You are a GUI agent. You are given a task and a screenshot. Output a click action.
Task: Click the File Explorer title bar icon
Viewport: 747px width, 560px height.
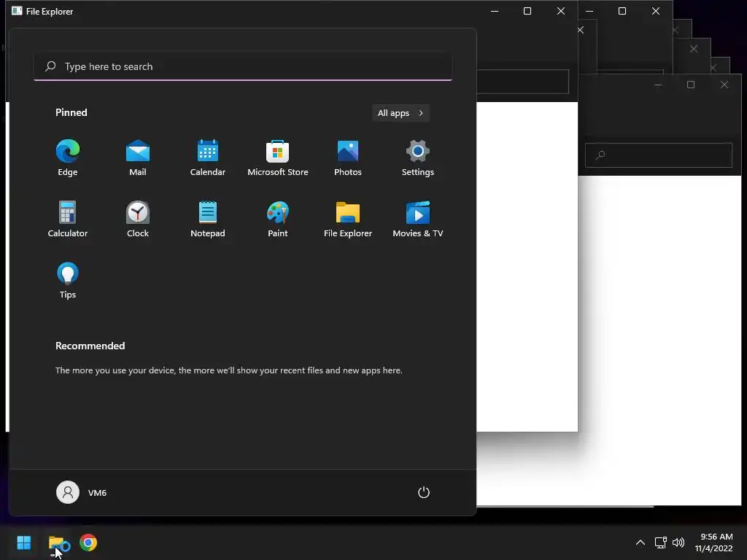(x=17, y=11)
